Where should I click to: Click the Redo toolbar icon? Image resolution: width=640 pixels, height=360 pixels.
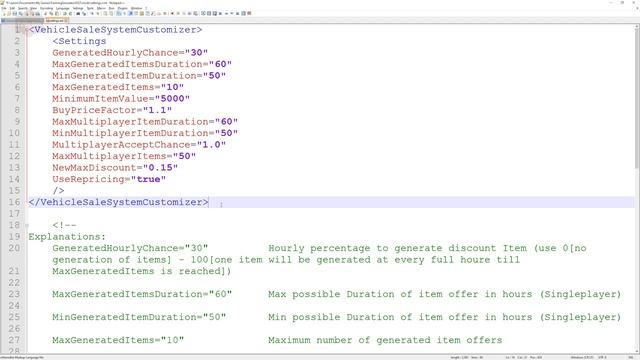point(71,13)
